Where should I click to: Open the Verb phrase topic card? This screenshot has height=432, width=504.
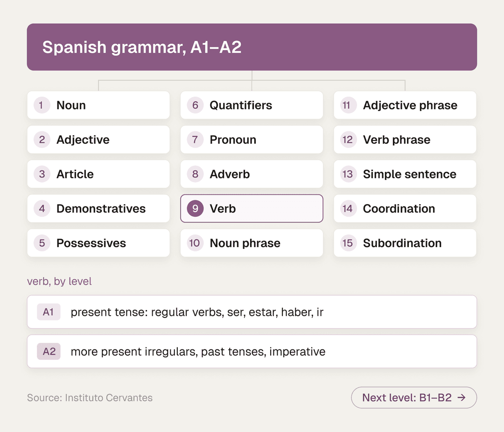pos(405,140)
